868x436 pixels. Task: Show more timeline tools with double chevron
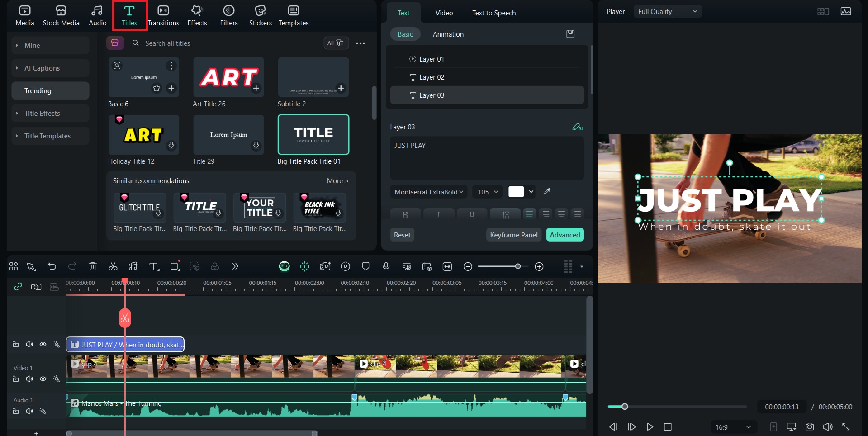(235, 266)
